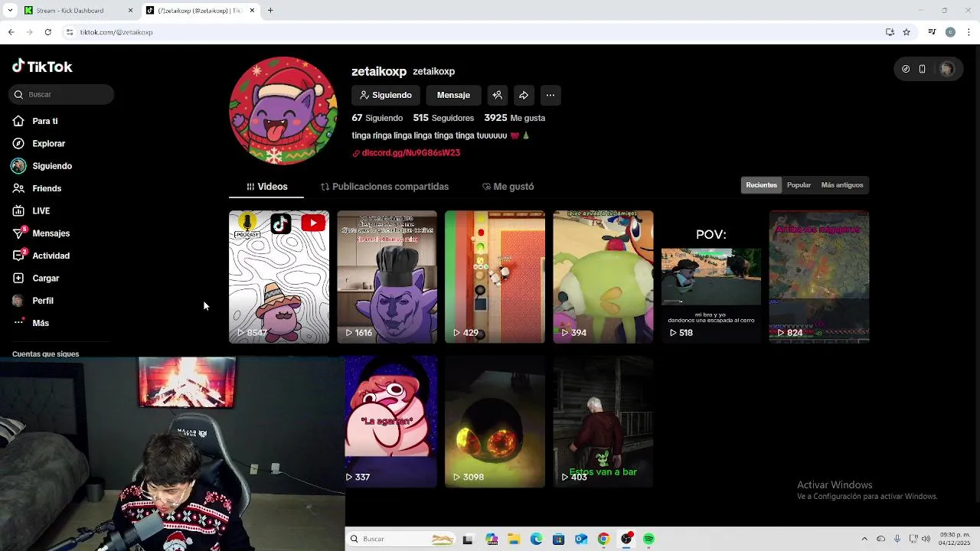Open video with 394 views
Image resolution: width=980 pixels, height=551 pixels.
[603, 277]
